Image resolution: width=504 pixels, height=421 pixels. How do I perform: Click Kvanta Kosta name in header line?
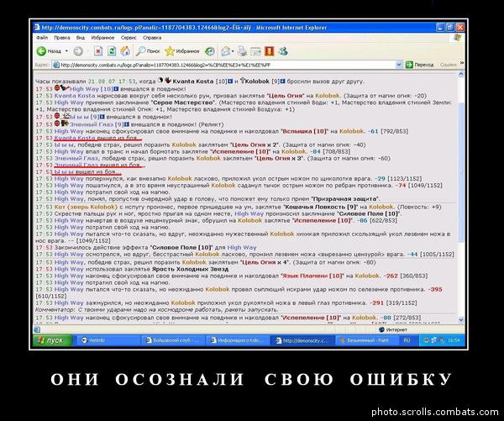pyautogui.click(x=193, y=82)
